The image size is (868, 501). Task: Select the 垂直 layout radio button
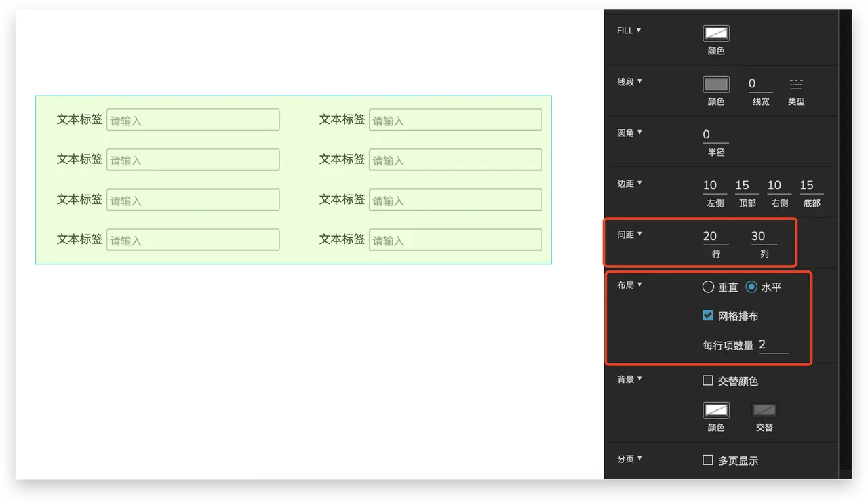coord(709,287)
